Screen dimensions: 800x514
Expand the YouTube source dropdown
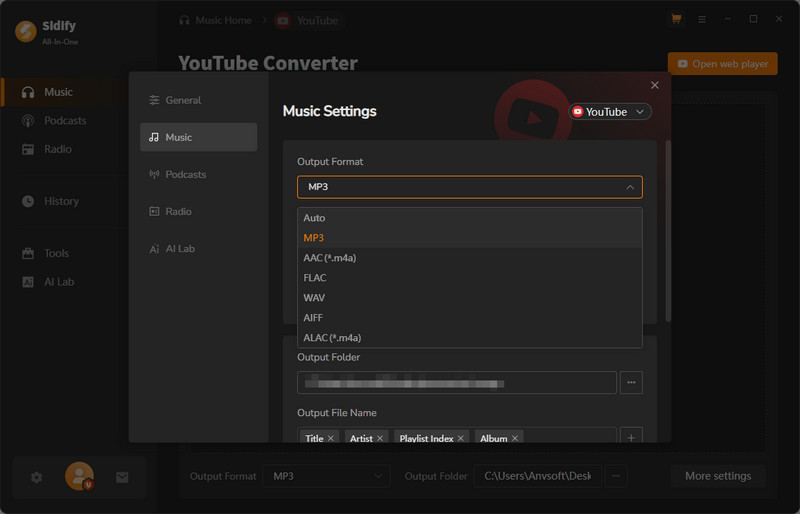610,112
